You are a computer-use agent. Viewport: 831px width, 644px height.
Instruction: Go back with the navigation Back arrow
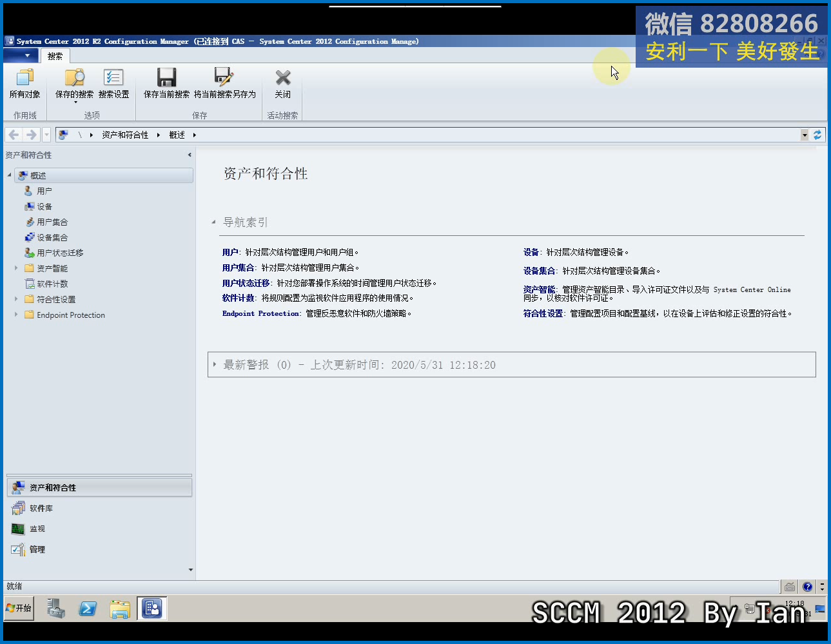coord(14,135)
